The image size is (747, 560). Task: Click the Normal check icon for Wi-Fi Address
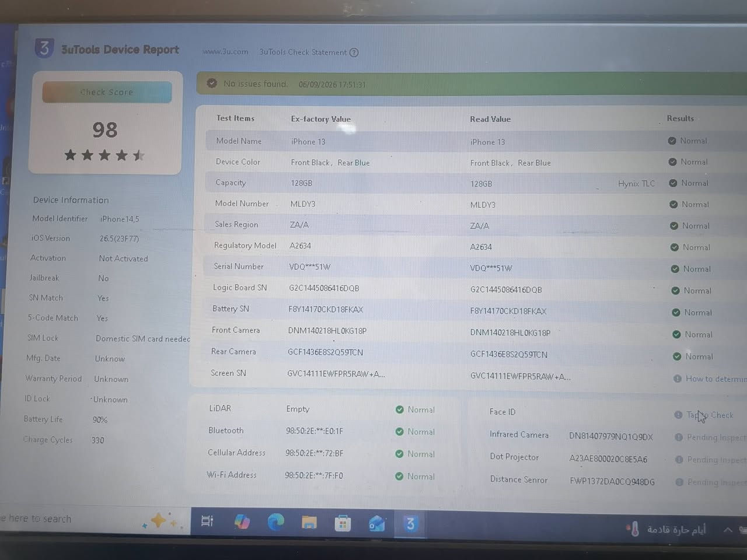click(399, 476)
